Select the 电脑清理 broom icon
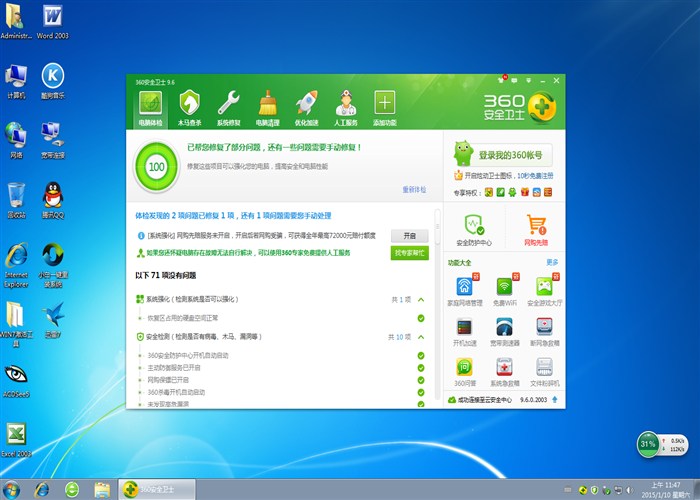The width and height of the screenshot is (700, 500). coord(268,106)
